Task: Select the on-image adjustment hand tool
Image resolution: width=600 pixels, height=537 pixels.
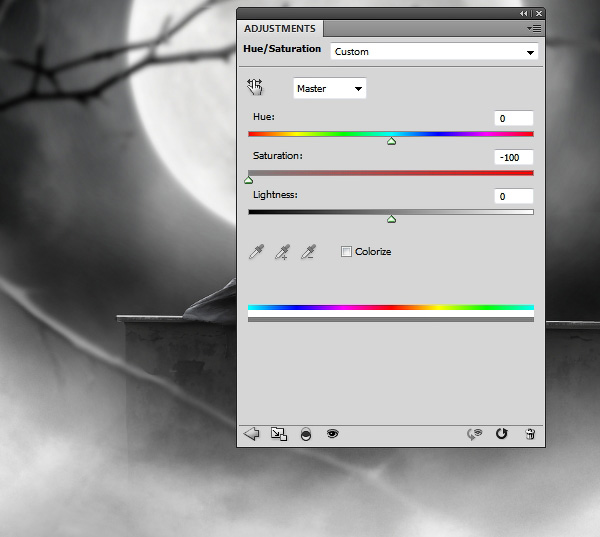Action: tap(254, 87)
